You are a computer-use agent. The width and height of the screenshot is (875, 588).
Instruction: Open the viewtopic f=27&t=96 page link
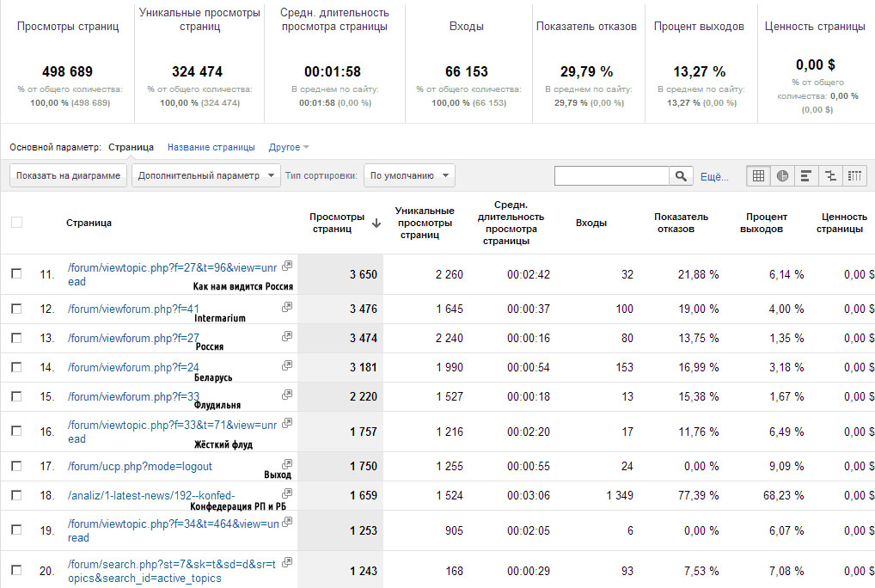[x=173, y=274]
